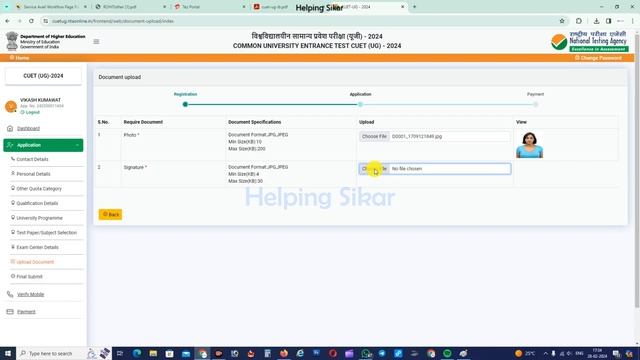Click the yellow Back button
640x360 pixels.
110,214
